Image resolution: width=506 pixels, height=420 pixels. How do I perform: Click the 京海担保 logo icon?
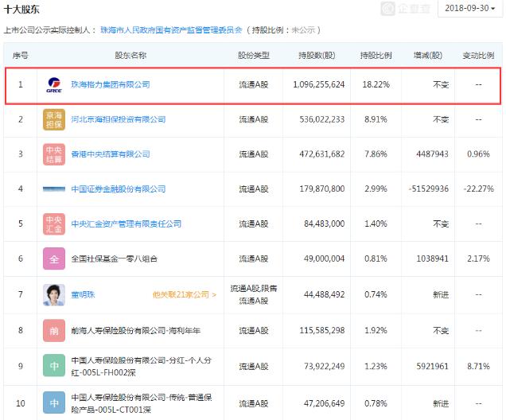click(54, 119)
